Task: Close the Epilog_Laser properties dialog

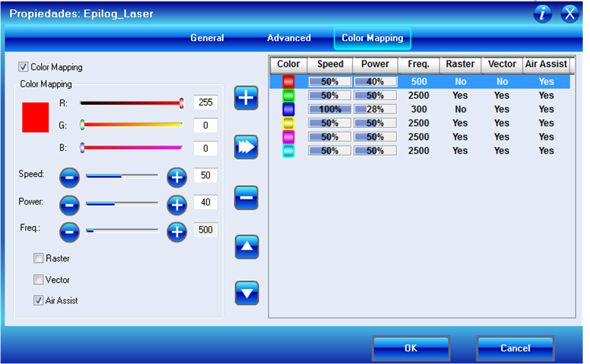Action: [x=570, y=14]
